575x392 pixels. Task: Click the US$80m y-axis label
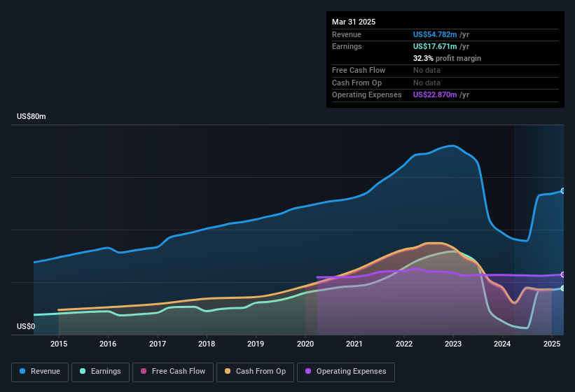pyautogui.click(x=32, y=116)
